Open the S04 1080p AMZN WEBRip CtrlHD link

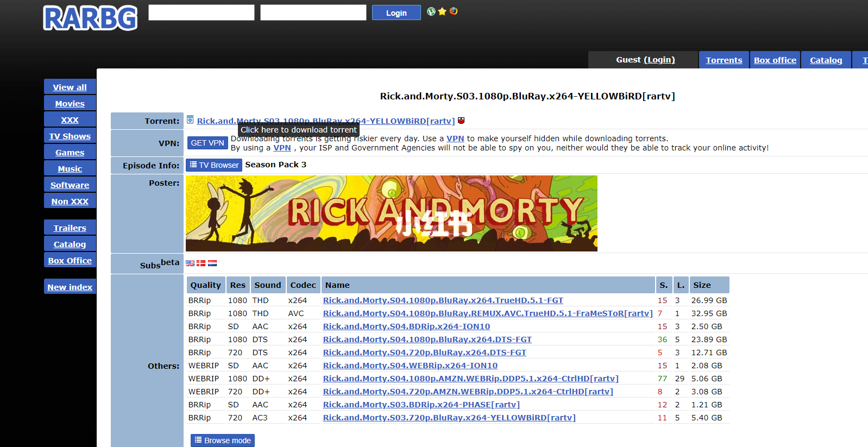pyautogui.click(x=471, y=379)
